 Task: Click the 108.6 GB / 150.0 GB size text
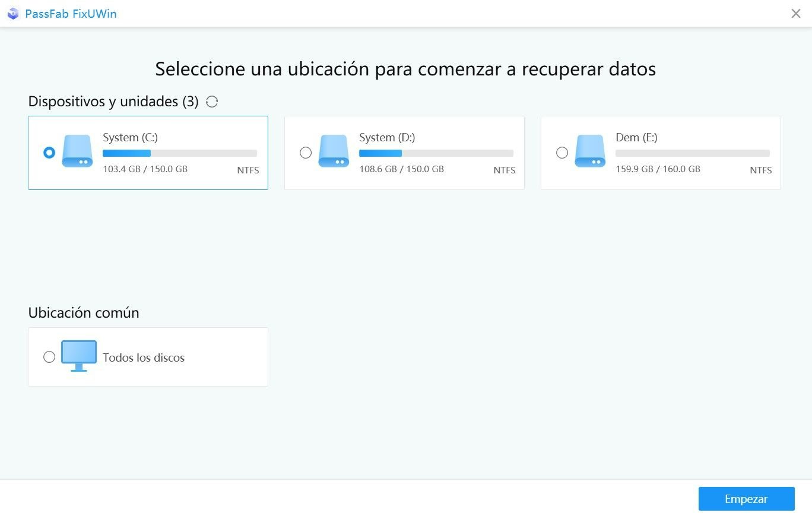pos(401,169)
